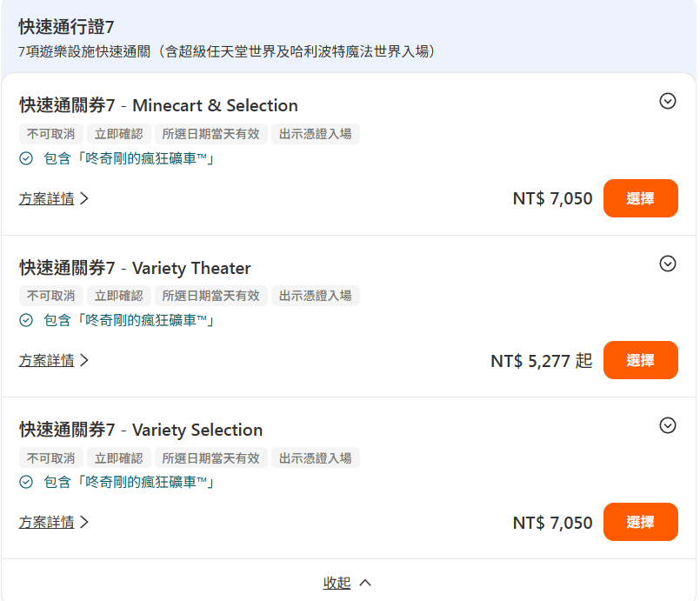Open 方案詳情 for Variety Theater
The height and width of the screenshot is (601, 700).
tap(54, 360)
